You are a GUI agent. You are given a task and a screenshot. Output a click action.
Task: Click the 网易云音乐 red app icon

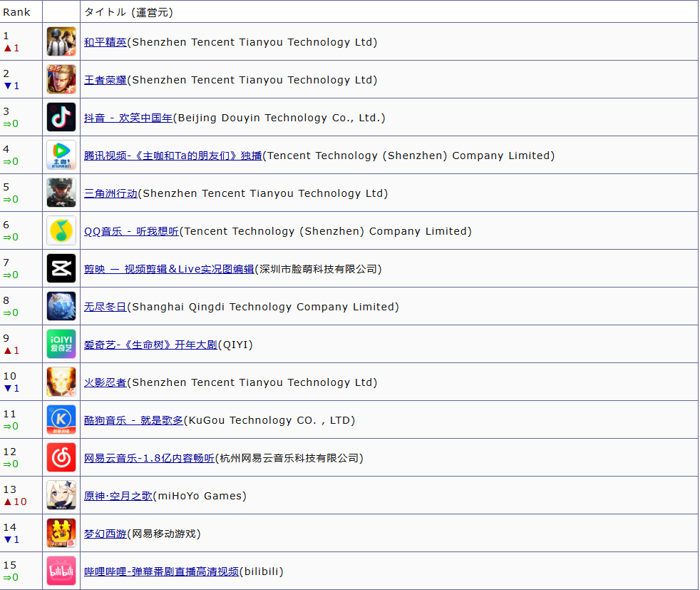pyautogui.click(x=61, y=457)
